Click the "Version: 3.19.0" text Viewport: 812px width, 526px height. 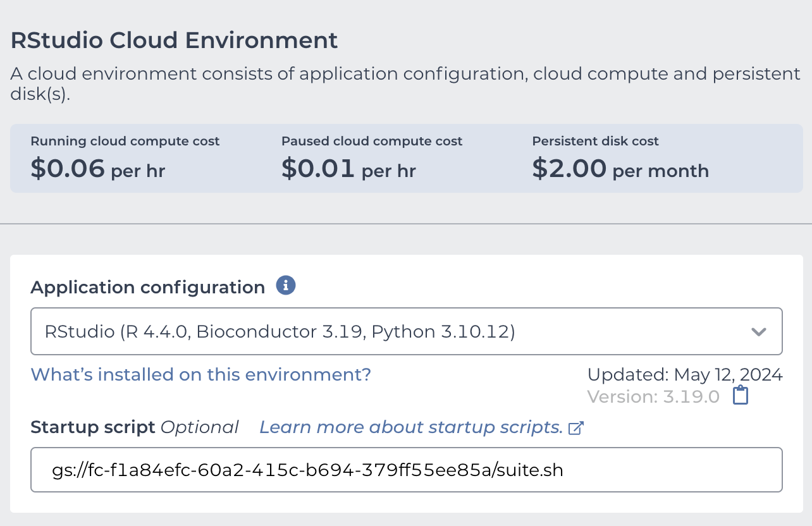[x=653, y=397]
